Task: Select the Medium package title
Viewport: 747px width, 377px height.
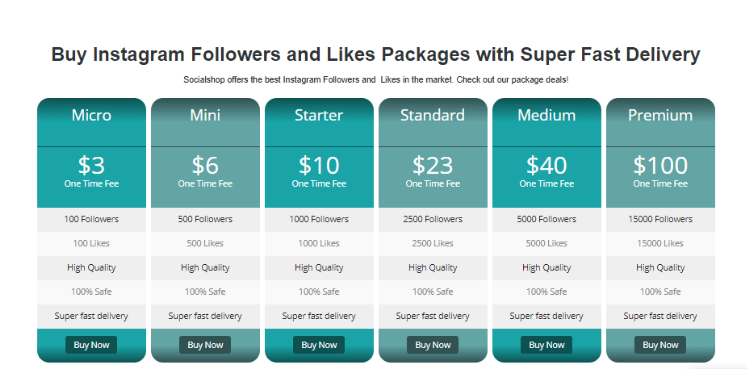Action: pyautogui.click(x=546, y=115)
